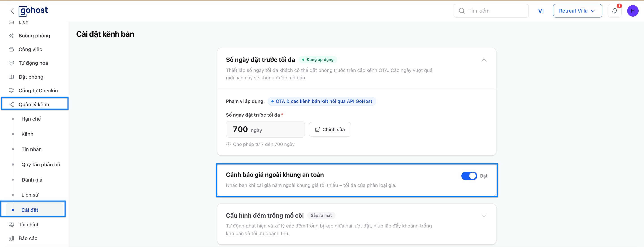This screenshot has width=644, height=247.
Task: Click the Cổng tự Checkin bell icon
Action: [x=11, y=90]
